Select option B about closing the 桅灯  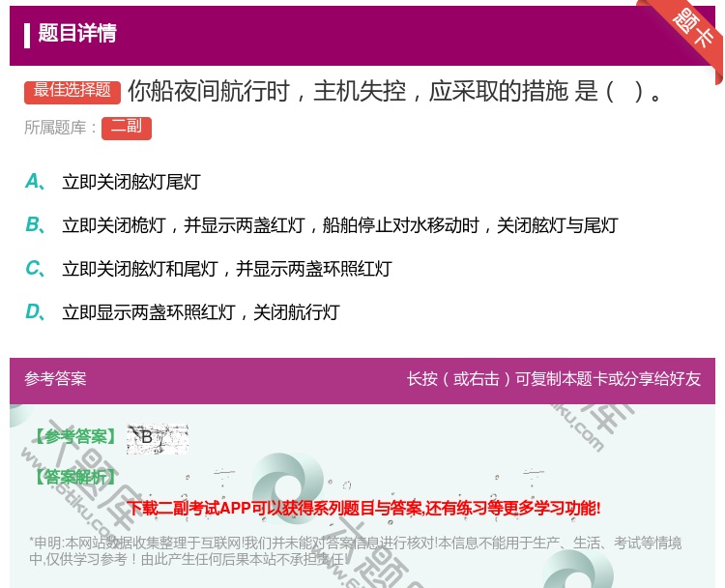[x=340, y=225]
